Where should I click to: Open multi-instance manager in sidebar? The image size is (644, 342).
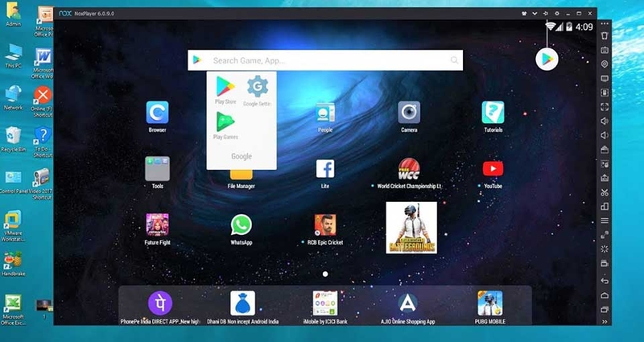(x=605, y=207)
